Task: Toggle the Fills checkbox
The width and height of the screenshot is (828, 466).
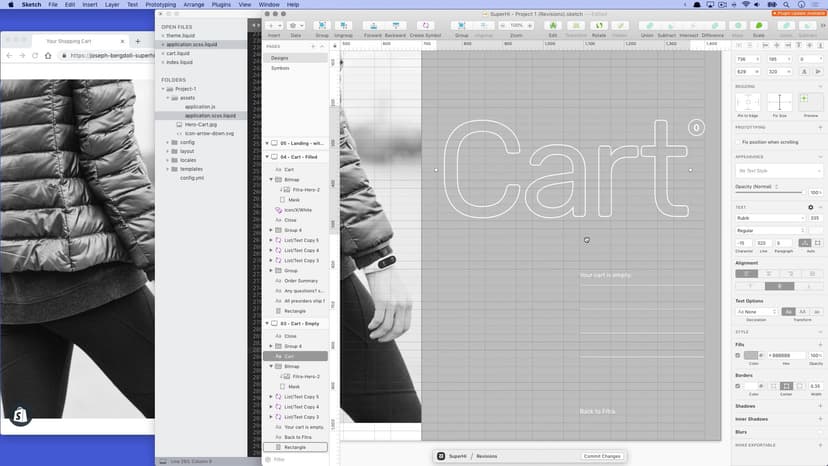Action: pos(739,355)
